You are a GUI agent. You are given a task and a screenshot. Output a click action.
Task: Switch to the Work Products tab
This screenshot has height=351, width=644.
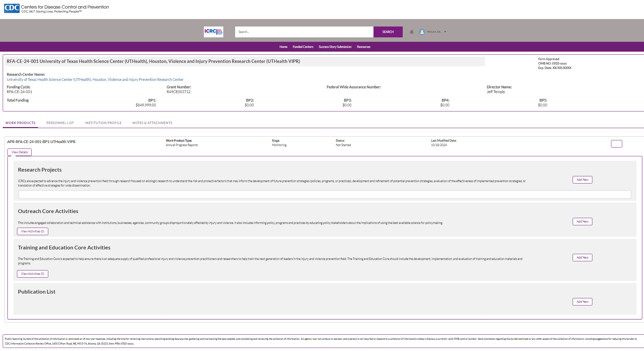point(20,123)
